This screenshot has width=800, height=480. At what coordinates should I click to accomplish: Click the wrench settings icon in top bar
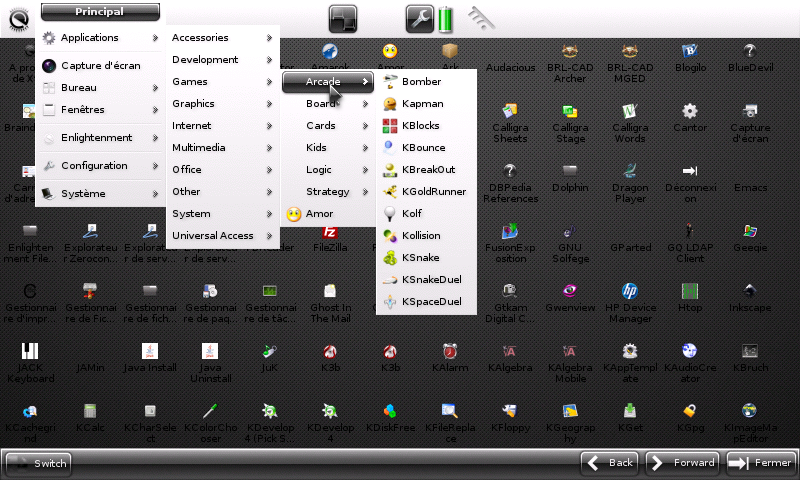(x=419, y=18)
